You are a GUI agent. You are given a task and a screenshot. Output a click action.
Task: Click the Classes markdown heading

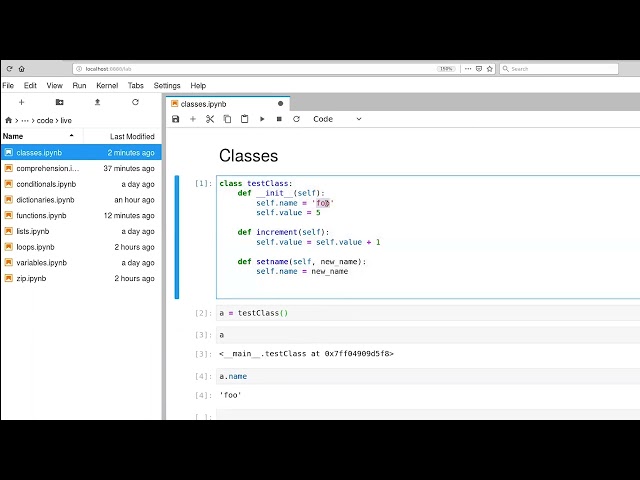248,156
